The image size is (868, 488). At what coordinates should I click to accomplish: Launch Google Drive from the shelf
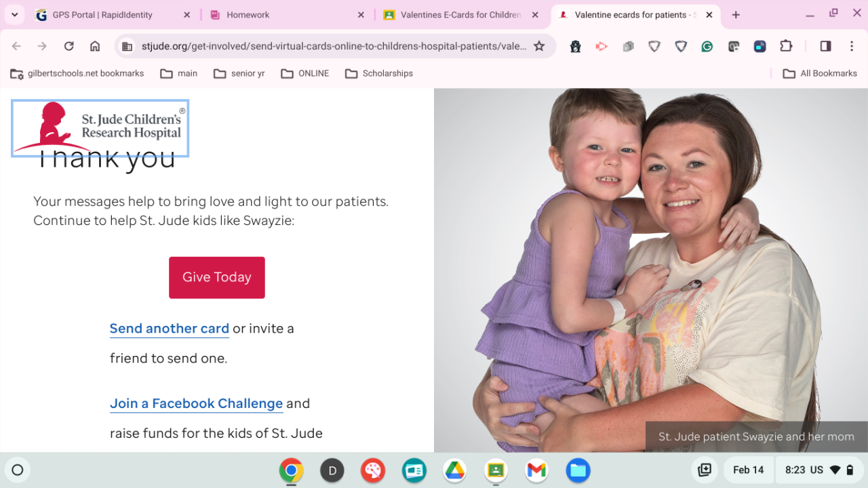point(454,470)
